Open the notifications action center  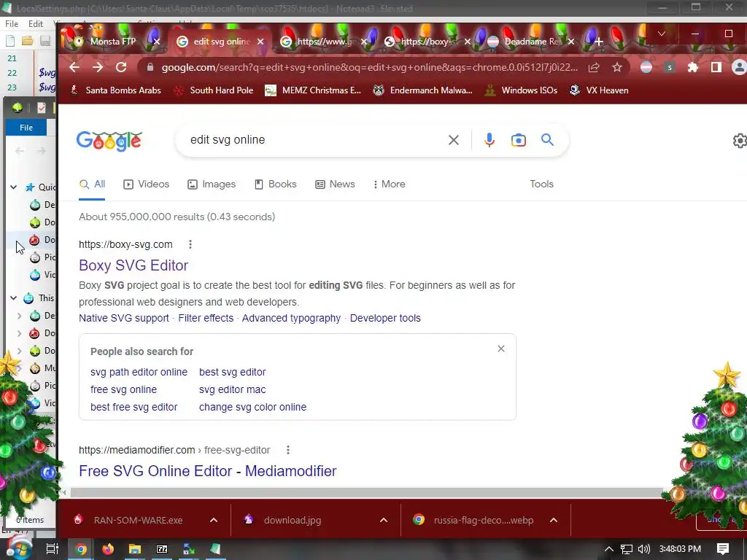pyautogui.click(x=723, y=549)
